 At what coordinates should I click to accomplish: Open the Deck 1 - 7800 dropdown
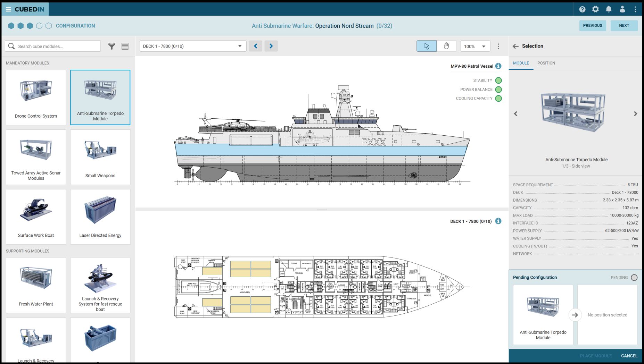[x=193, y=46]
